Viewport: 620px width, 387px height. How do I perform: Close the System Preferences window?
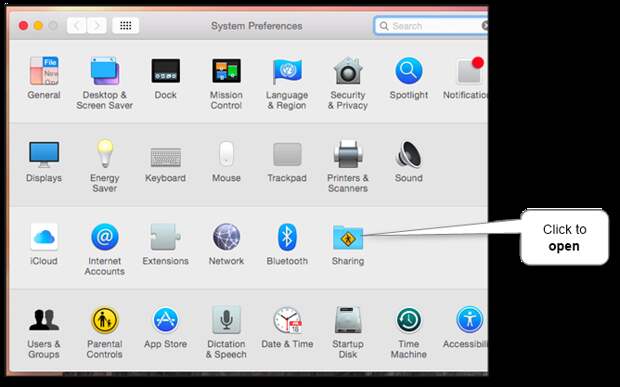pos(23,26)
